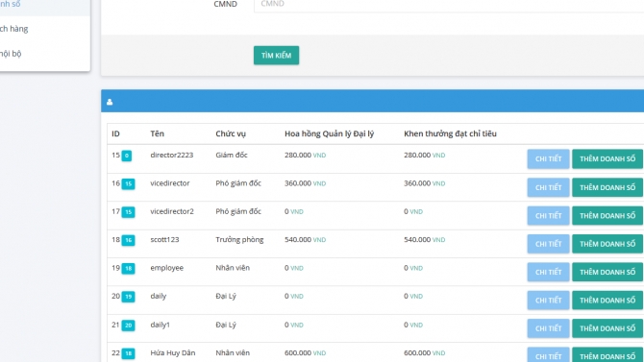Viewport: 644px width, 362px height.
Task: Select the name scott123
Action: pyautogui.click(x=164, y=240)
